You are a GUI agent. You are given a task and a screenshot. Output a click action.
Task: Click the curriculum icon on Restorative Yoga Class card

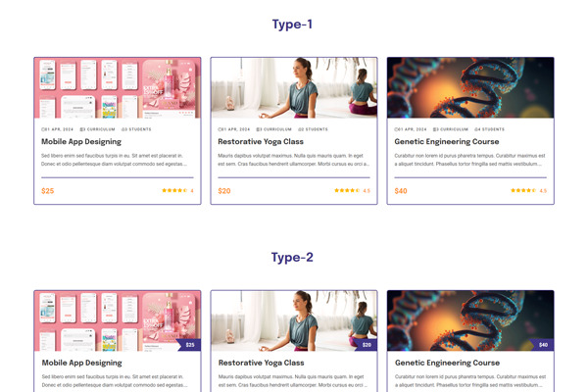coord(259,129)
